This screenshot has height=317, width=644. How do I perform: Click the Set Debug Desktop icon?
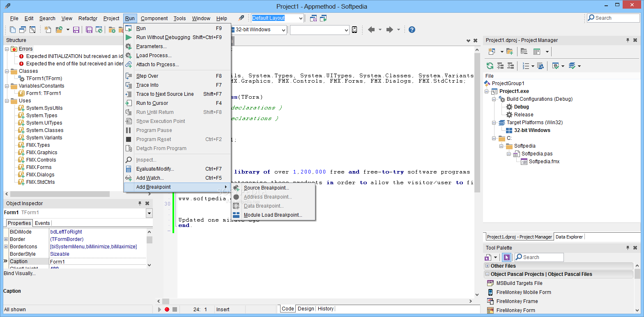(324, 18)
